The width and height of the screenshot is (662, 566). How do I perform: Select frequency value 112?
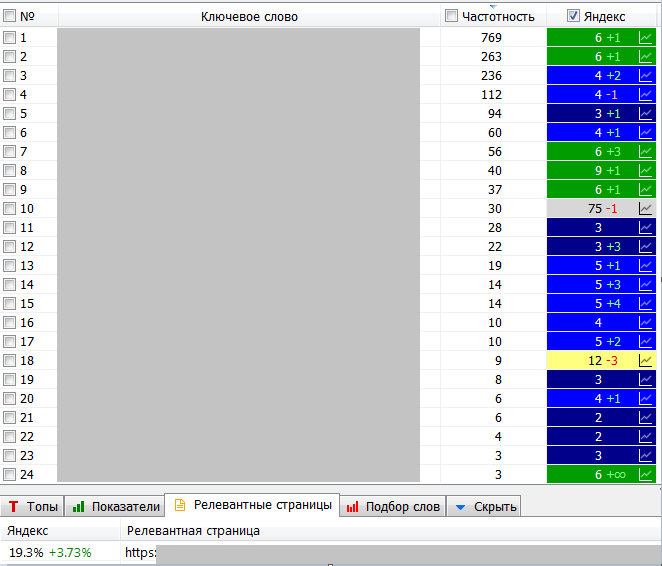(491, 95)
